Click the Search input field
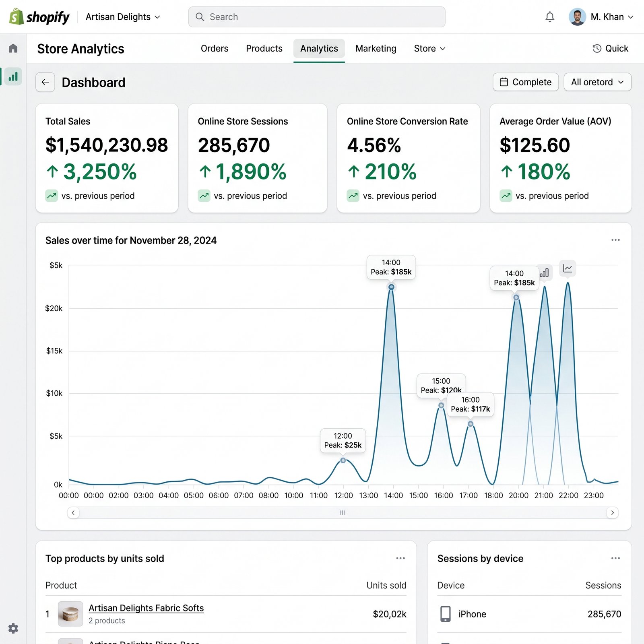Image resolution: width=644 pixels, height=644 pixels. pos(317,17)
